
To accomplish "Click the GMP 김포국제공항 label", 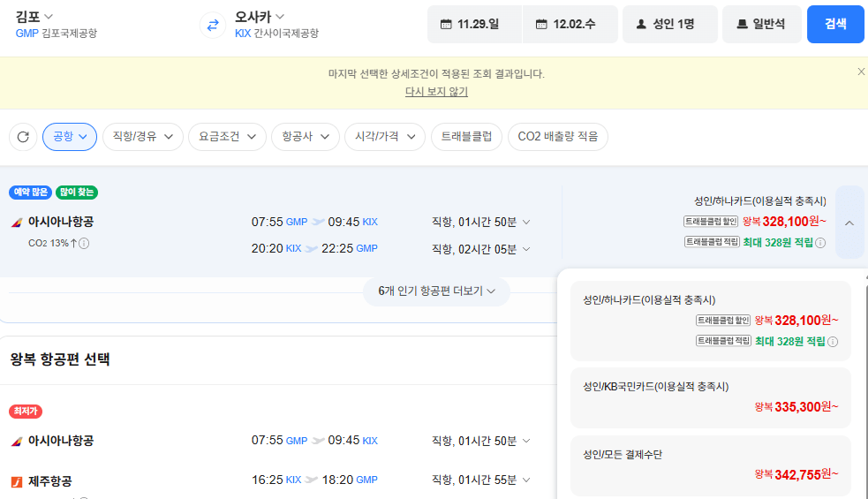I will click(x=57, y=34).
